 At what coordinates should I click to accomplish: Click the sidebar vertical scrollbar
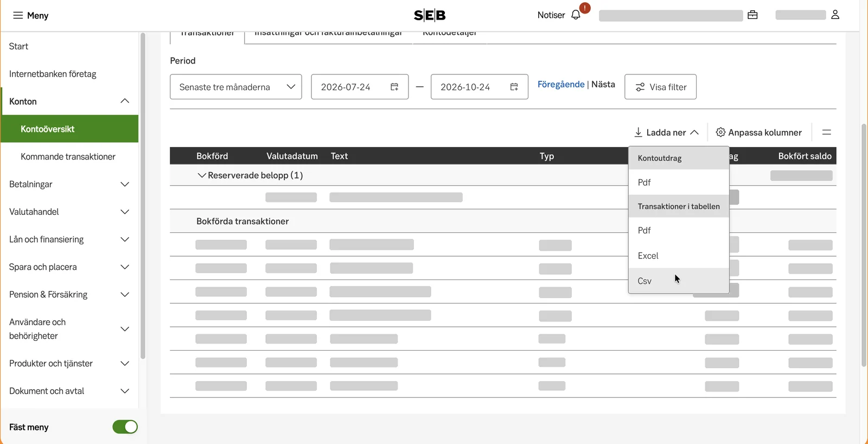143,195
